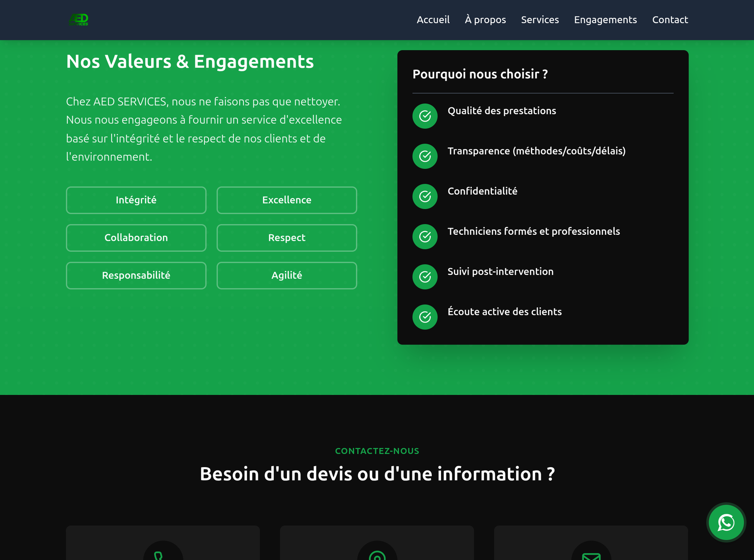Click check icon beside Qualité des prestations
The height and width of the screenshot is (560, 754).
pyautogui.click(x=425, y=116)
